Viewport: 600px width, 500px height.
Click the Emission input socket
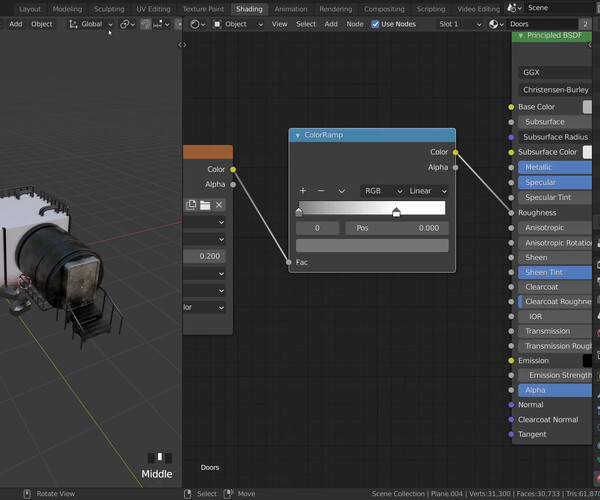click(x=511, y=360)
